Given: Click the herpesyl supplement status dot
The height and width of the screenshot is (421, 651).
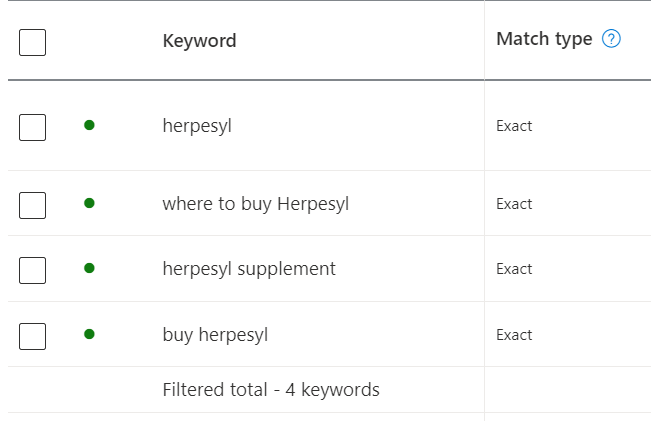Looking at the screenshot, I should (x=89, y=268).
